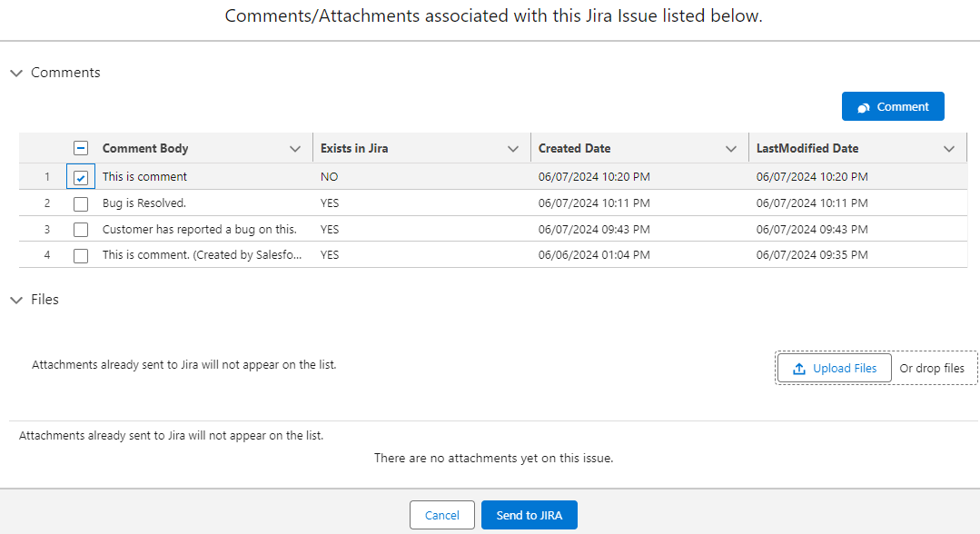Screen dimensions: 980x534
Task: Cancel the dialog
Action: pos(442,515)
